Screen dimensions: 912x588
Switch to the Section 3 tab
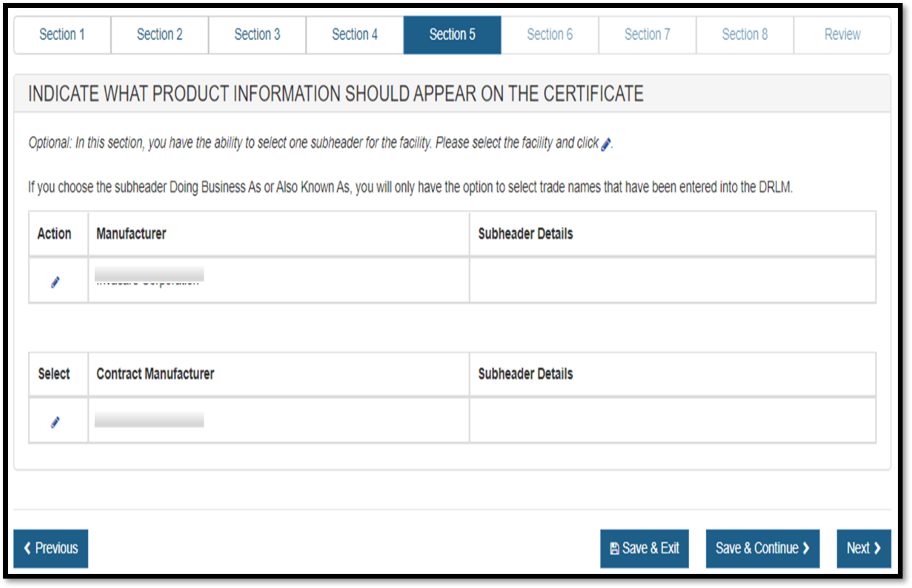pyautogui.click(x=257, y=35)
